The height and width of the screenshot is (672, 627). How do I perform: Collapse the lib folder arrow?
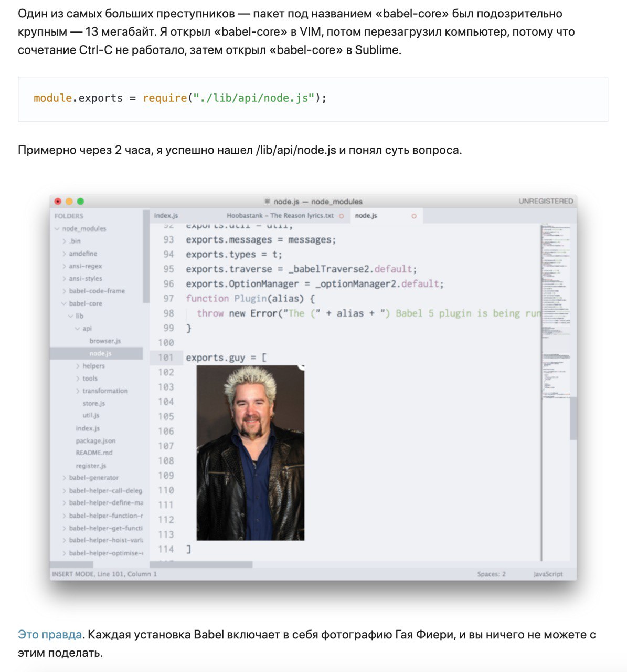71,316
